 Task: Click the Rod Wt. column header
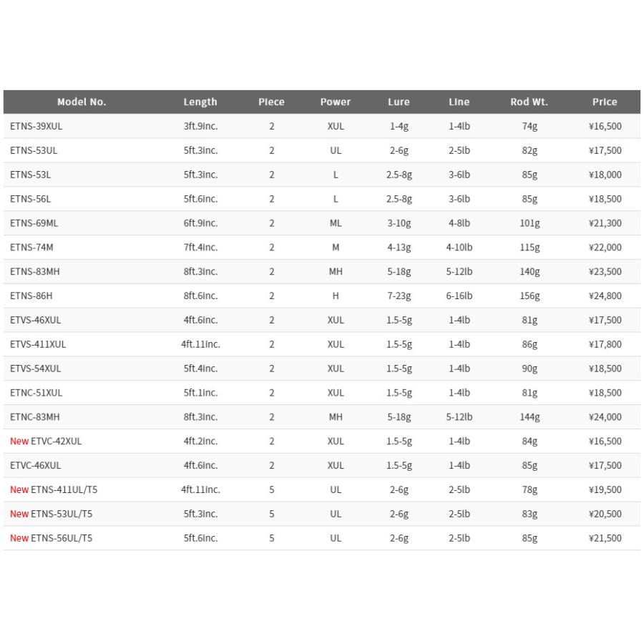pos(529,102)
